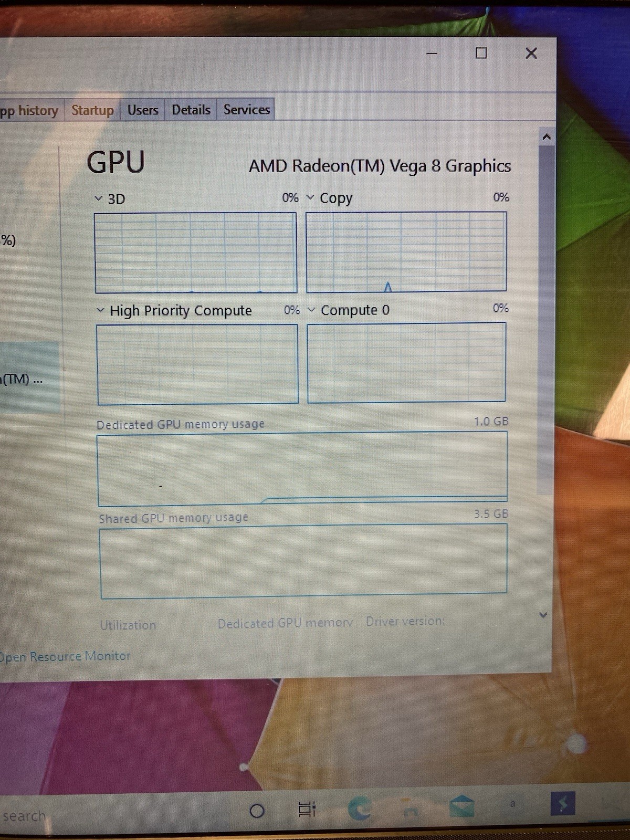Open the 3D engine graph dropdown
Screen dimensions: 630x840
point(98,198)
